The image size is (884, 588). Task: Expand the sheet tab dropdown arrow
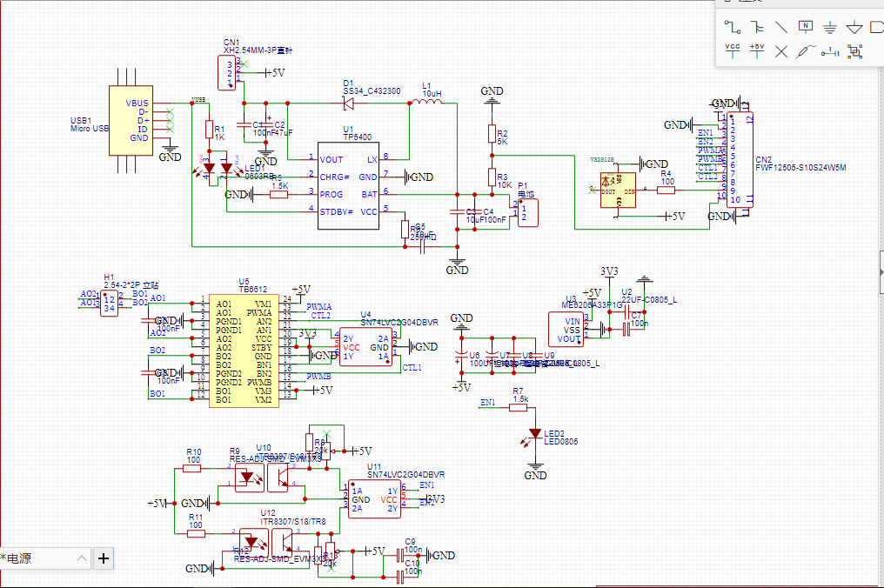(82, 558)
